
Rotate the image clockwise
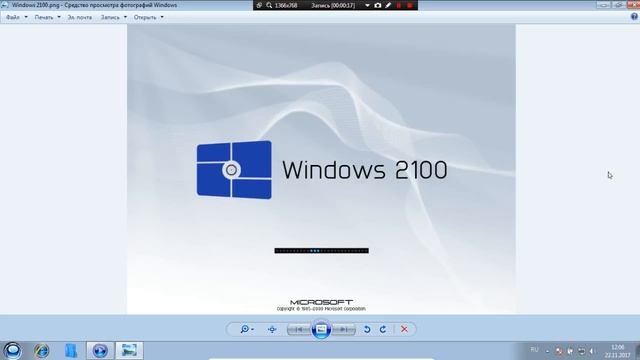coord(383,329)
